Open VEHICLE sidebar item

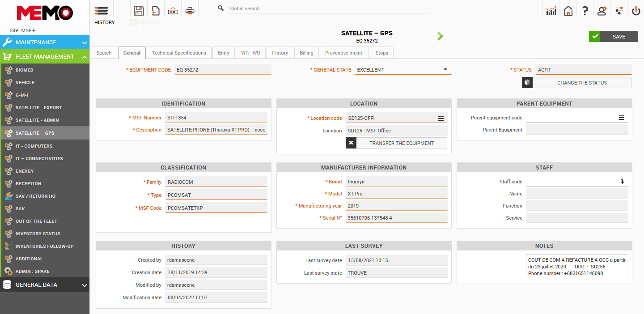pyautogui.click(x=45, y=82)
